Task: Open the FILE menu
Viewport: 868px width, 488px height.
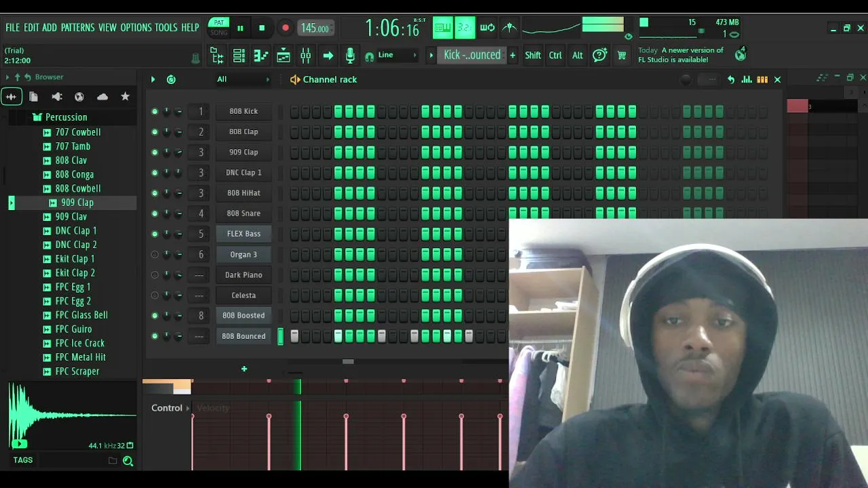Action: 13,28
